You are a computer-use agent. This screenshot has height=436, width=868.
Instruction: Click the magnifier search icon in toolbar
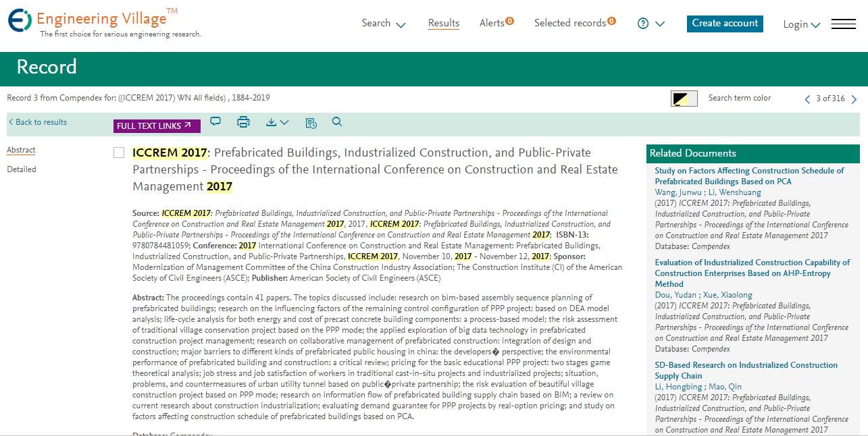[337, 121]
